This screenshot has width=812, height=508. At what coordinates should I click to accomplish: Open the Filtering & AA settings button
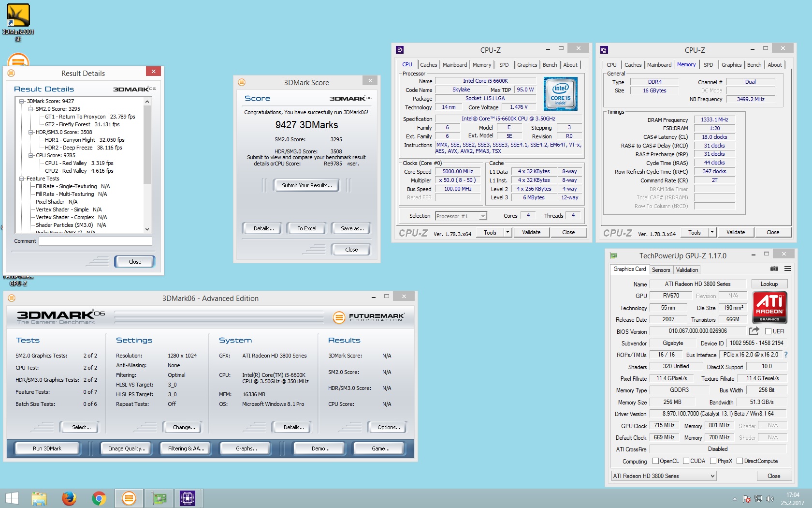(x=186, y=448)
